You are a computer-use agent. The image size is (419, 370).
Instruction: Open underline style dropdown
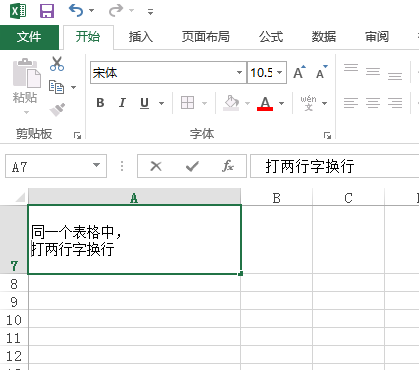161,103
